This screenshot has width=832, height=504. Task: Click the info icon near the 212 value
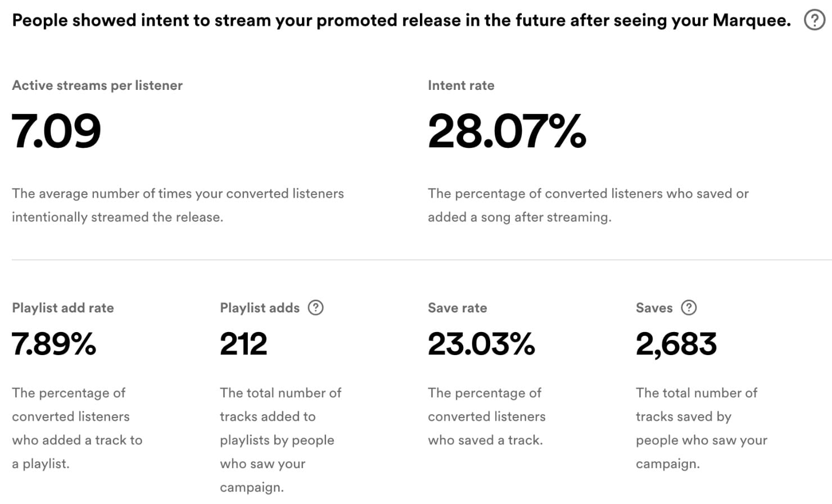[316, 308]
